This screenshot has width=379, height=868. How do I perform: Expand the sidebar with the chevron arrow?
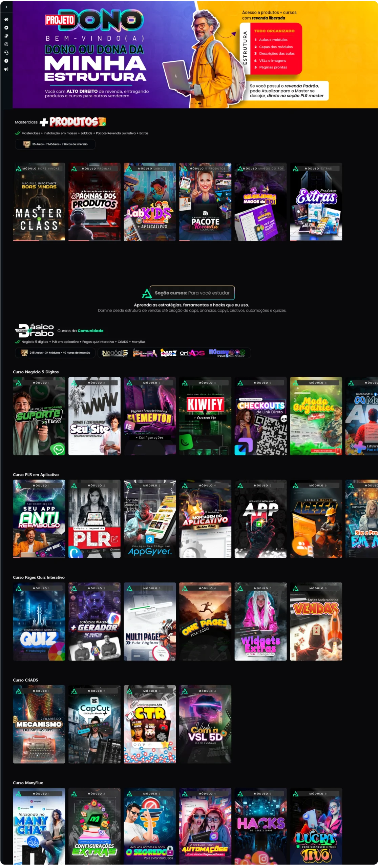[x=6, y=7]
